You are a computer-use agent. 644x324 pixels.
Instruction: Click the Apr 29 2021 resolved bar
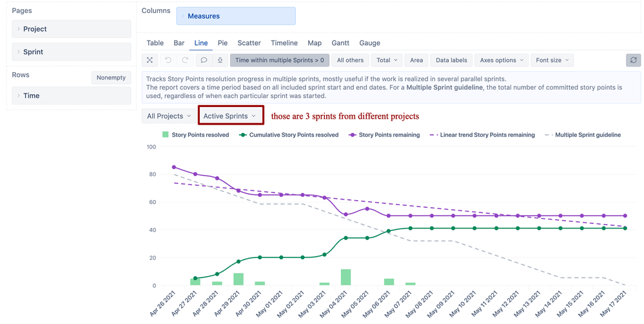239,279
